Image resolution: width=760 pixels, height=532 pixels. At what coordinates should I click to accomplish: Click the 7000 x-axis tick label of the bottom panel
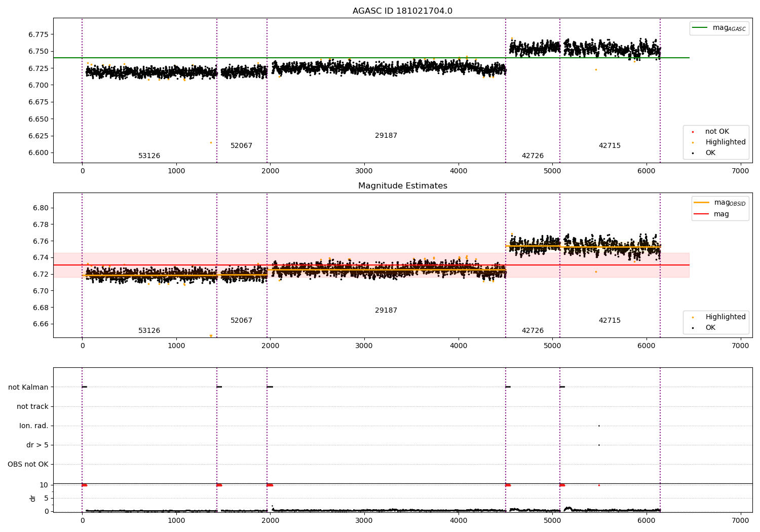pos(740,520)
